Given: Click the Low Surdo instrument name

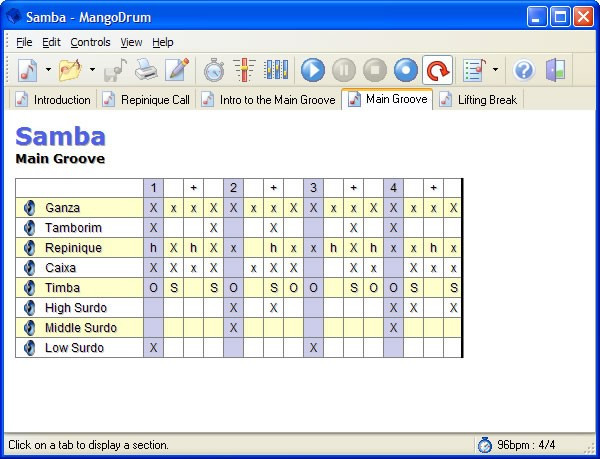Looking at the screenshot, I should [x=74, y=348].
